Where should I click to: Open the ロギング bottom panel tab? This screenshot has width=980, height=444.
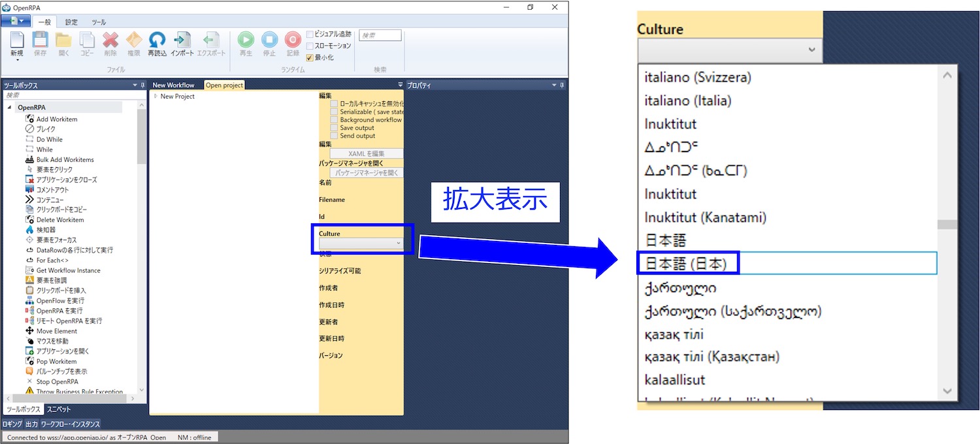[12, 424]
